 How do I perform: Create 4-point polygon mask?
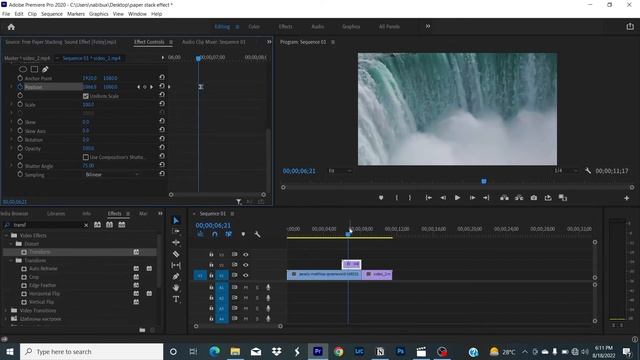(x=34, y=69)
